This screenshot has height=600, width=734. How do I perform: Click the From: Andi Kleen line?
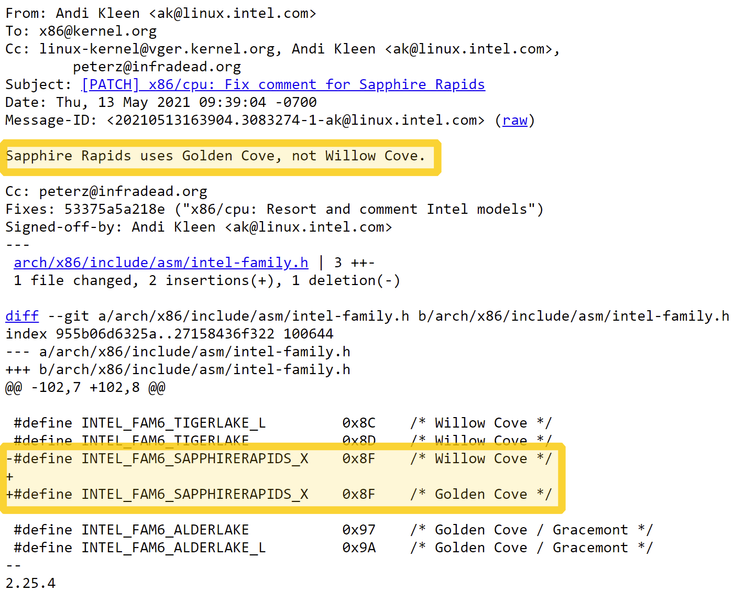[x=161, y=13]
